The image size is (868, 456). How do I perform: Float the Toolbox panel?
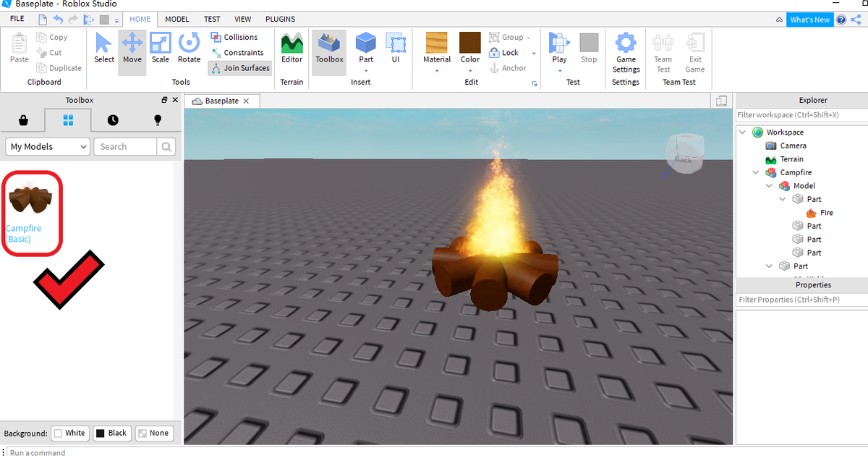tap(164, 100)
